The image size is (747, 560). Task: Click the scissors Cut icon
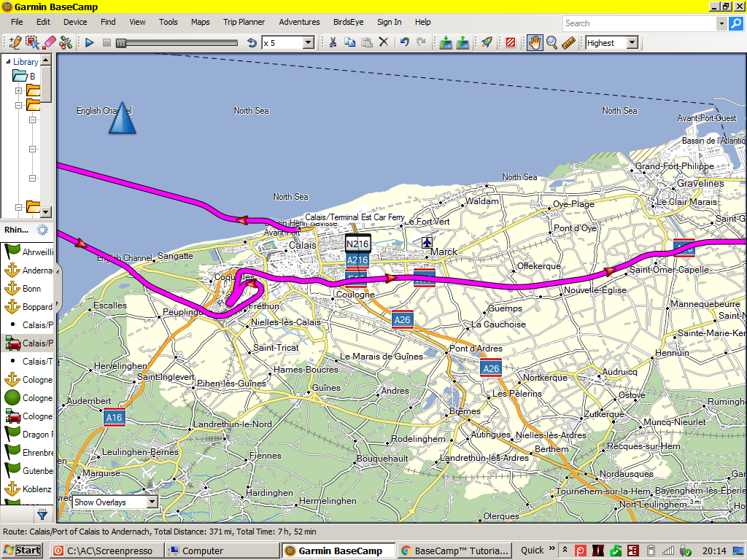tap(333, 42)
